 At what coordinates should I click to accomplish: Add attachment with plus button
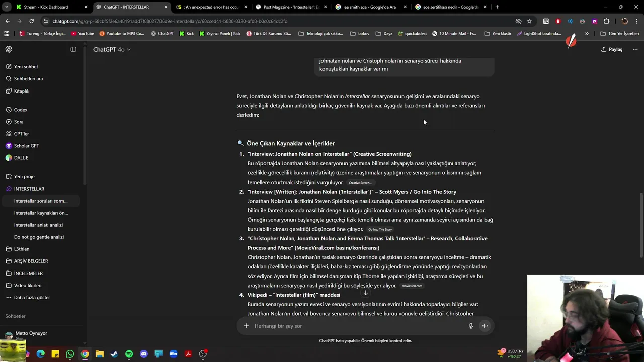coord(246,326)
